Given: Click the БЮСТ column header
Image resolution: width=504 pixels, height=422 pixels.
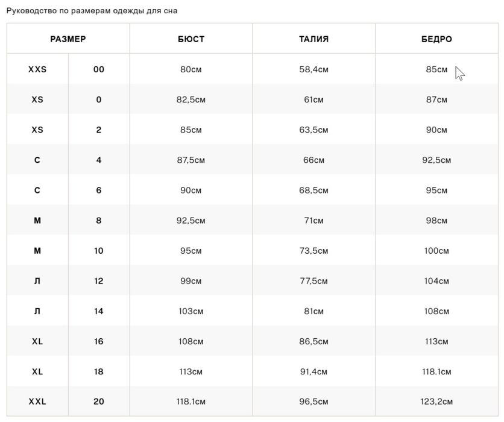Looking at the screenshot, I should click(191, 39).
